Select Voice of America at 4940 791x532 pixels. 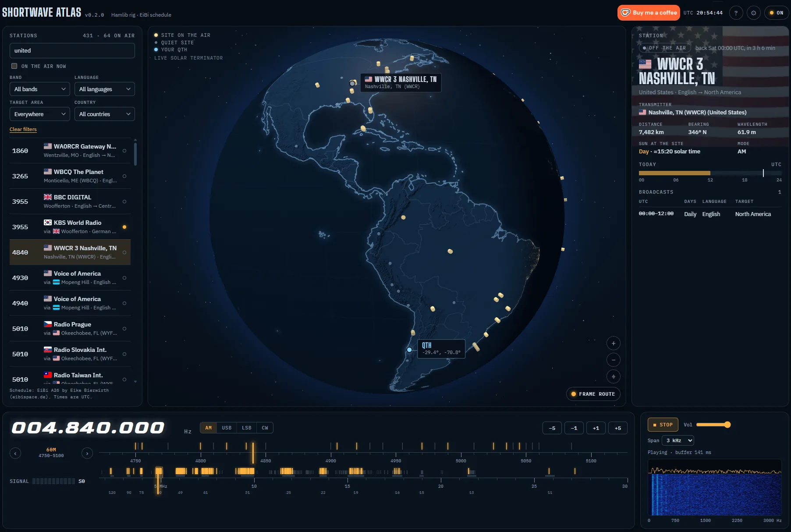click(x=70, y=303)
